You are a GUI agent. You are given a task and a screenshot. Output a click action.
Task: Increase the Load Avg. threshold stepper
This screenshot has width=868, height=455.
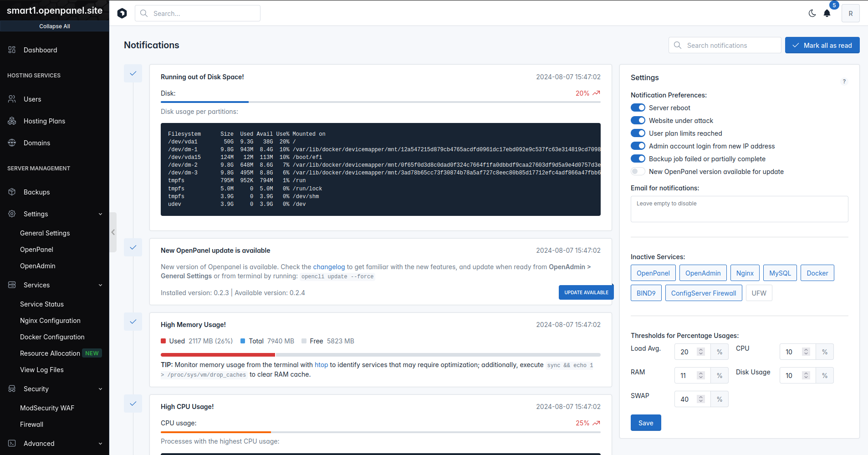pyautogui.click(x=701, y=350)
